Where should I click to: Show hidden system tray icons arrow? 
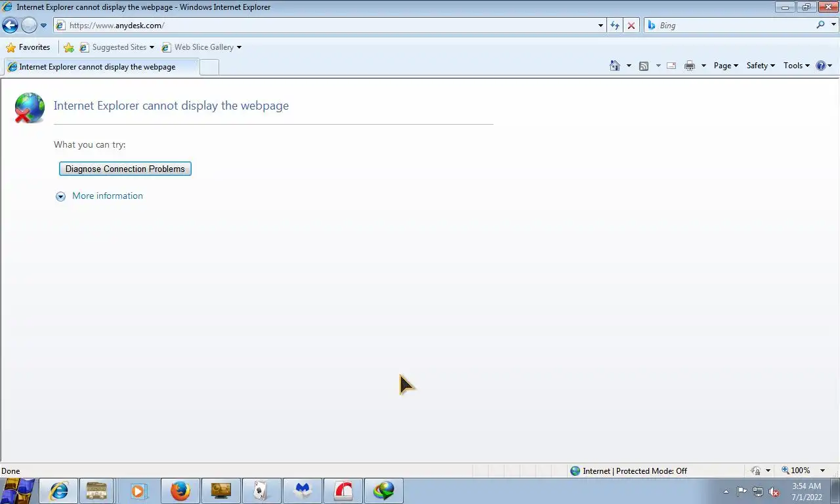pos(726,492)
